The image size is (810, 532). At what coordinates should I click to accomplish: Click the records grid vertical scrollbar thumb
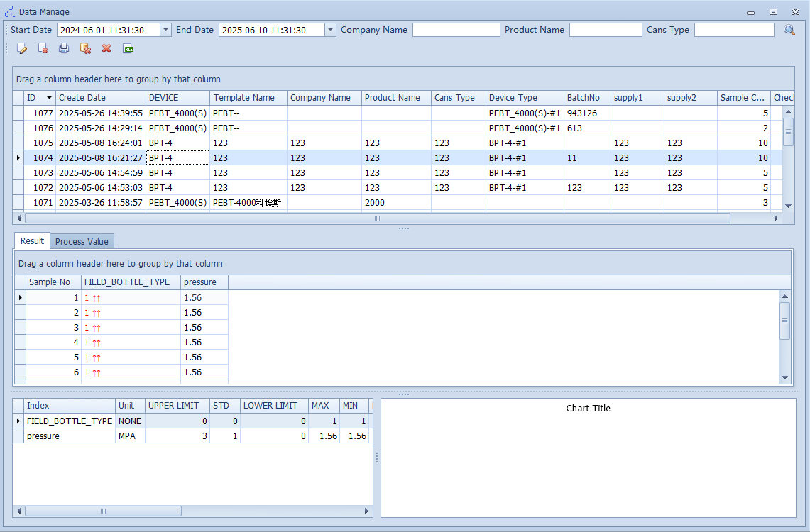[x=788, y=131]
